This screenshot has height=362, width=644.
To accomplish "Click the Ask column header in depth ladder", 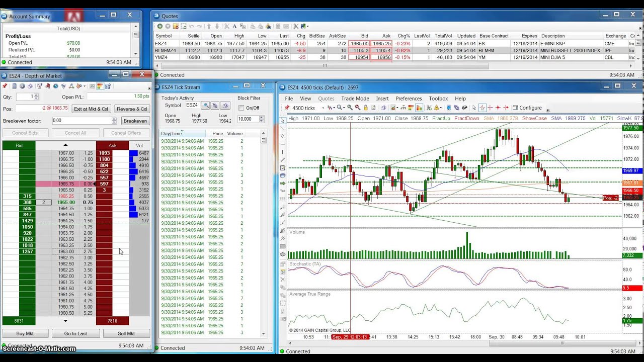I will point(112,145).
